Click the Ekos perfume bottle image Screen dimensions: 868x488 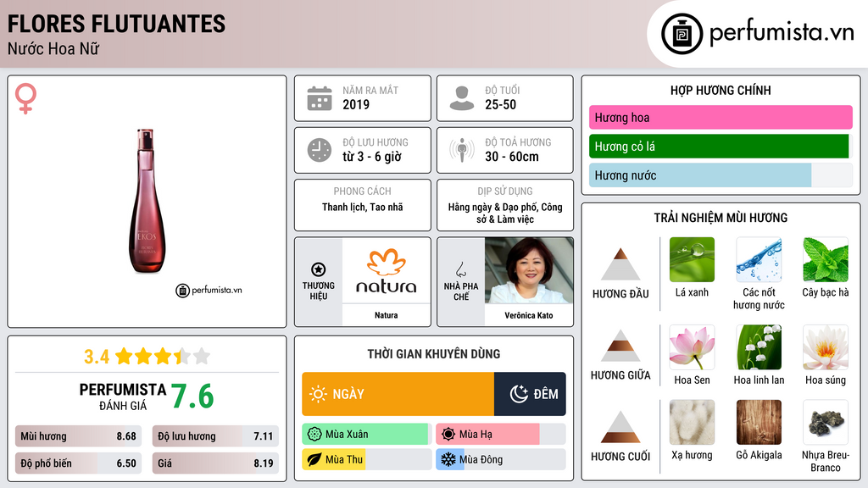tap(146, 201)
